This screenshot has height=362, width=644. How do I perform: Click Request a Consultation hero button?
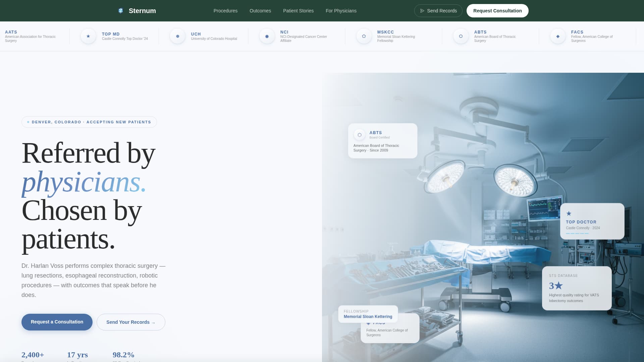(x=57, y=322)
